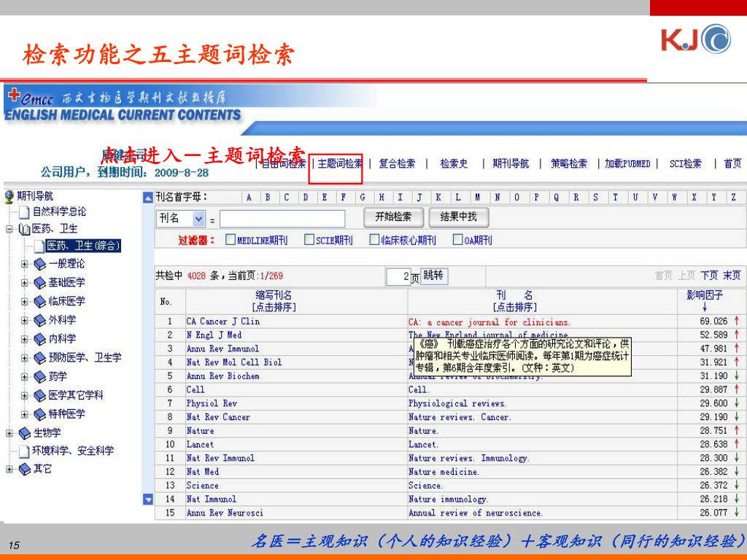Filter journals by initial letter Z

click(x=733, y=197)
